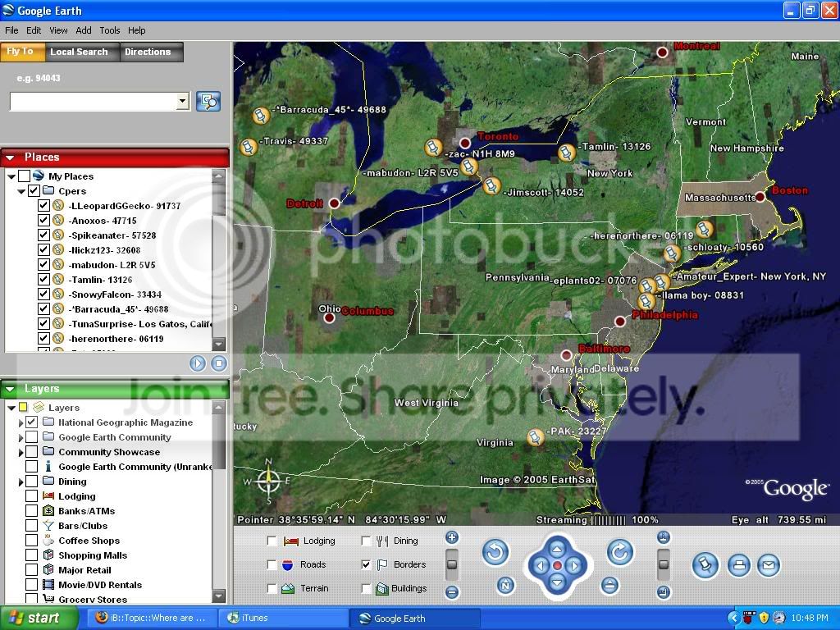Screen dimensions: 840x630
Task: Toggle the Terrain checkbox
Action: coord(272,589)
